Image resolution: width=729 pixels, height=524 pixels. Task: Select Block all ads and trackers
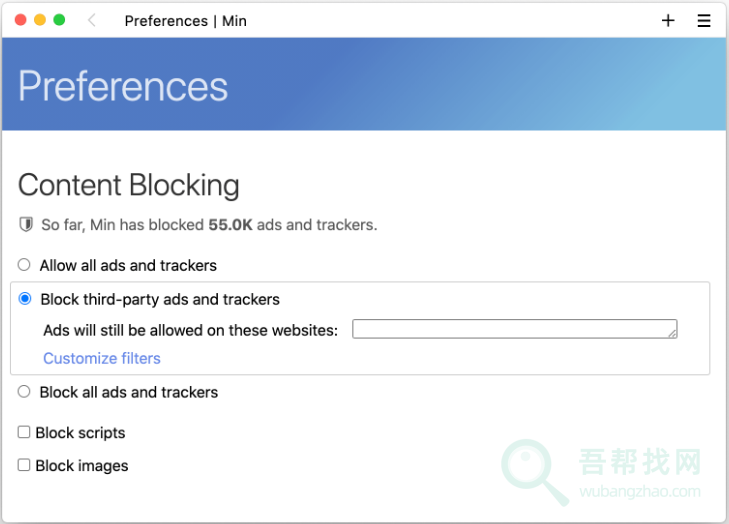24,392
